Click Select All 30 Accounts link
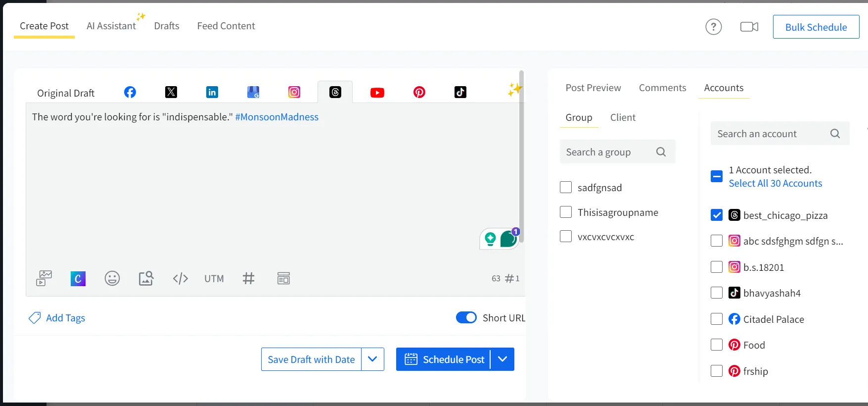This screenshot has height=406, width=868. click(x=775, y=183)
